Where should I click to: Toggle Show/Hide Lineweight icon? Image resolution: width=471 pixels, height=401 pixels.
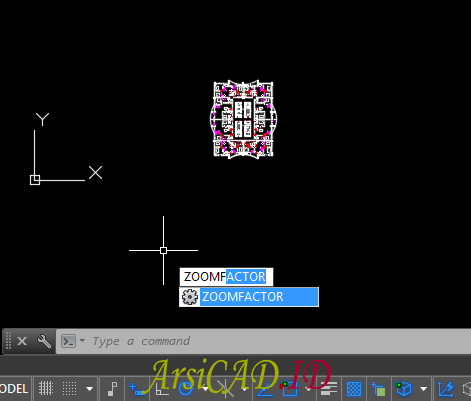(x=329, y=389)
